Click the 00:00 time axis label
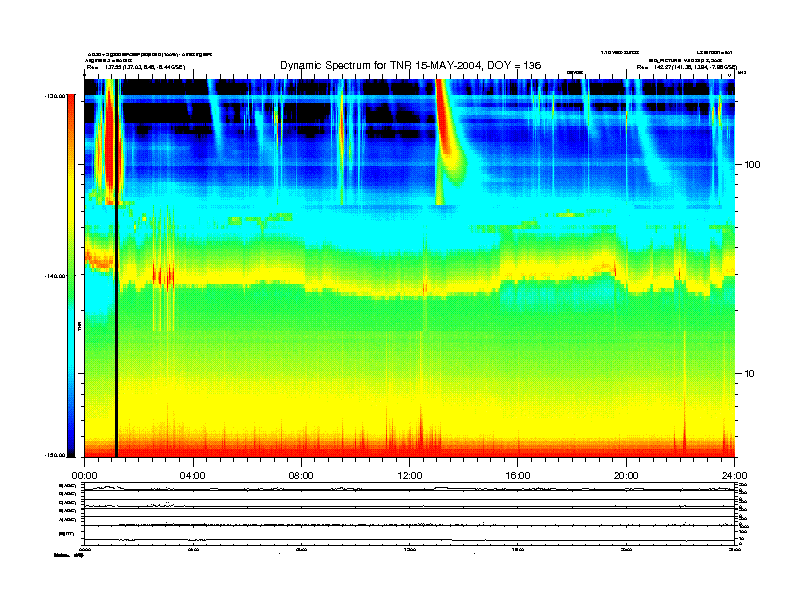Image resolution: width=792 pixels, height=612 pixels. point(84,476)
